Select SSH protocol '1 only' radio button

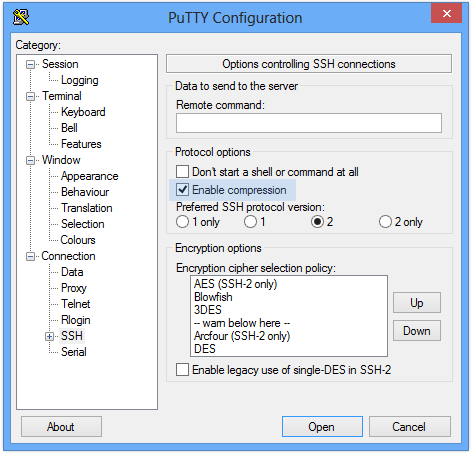tap(182, 222)
